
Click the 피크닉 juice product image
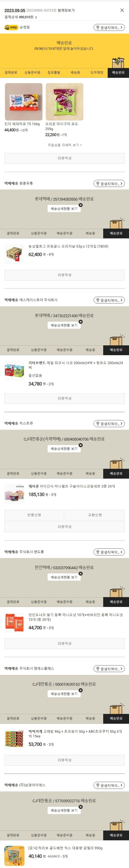pyautogui.click(x=14, y=371)
